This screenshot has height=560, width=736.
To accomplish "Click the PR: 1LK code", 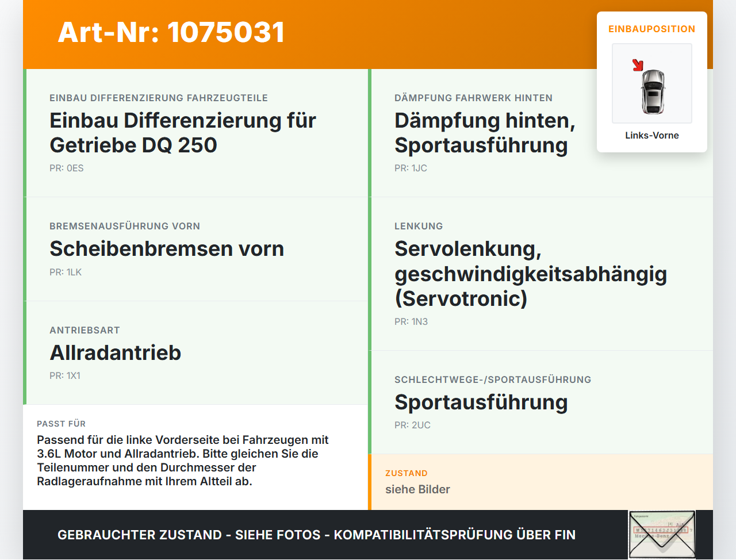I will [66, 273].
